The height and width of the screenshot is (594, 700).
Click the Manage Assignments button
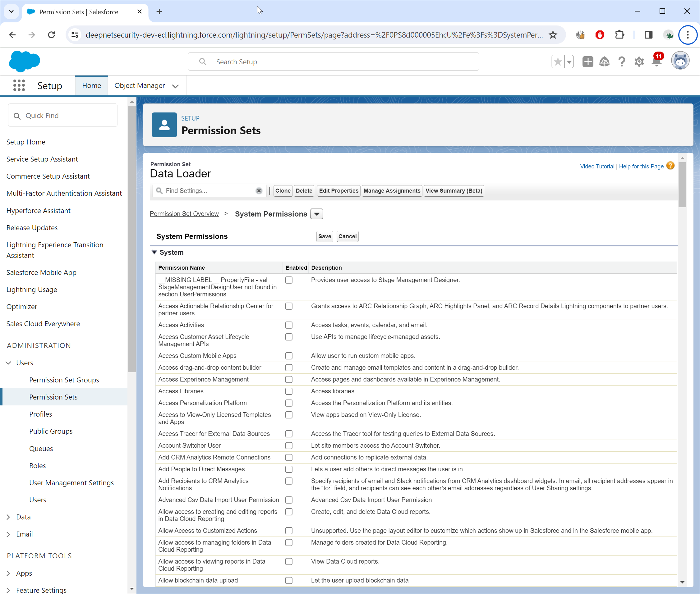[x=392, y=191]
